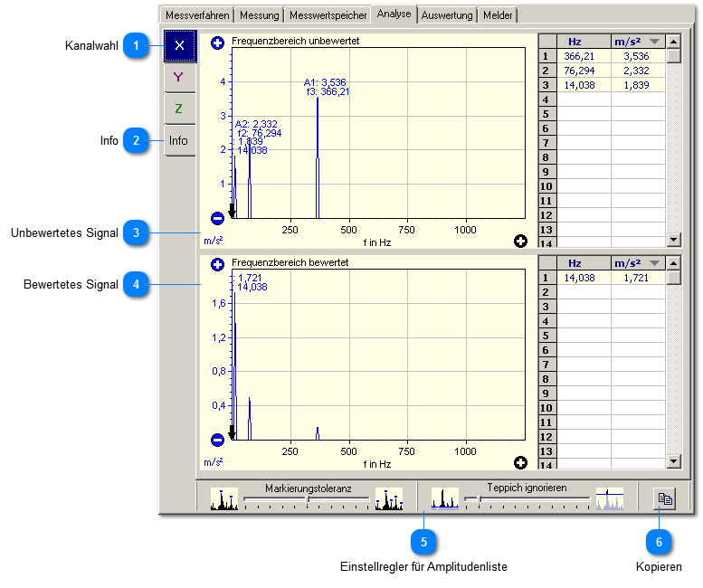
Task: Zoom out amplitude on weighted spectrum plot
Action: [217, 441]
